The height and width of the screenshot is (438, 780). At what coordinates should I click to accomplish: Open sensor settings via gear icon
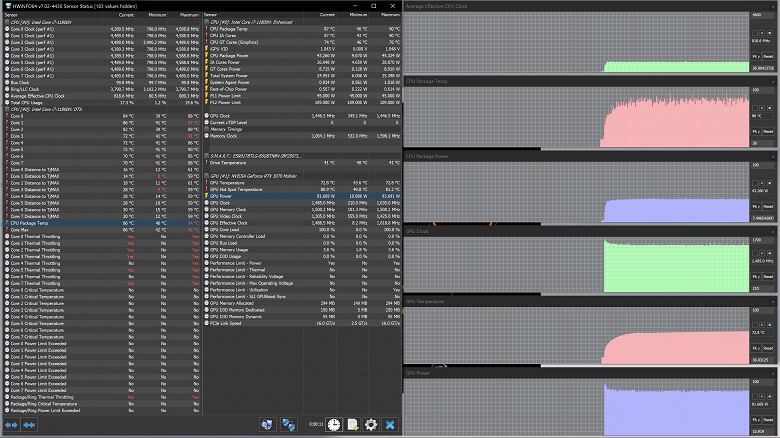(371, 425)
